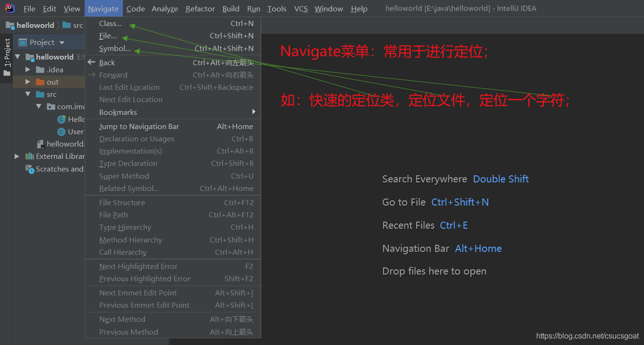Screen dimensions: 644x345
Task: Click the .idea folder icon
Action: click(x=40, y=69)
